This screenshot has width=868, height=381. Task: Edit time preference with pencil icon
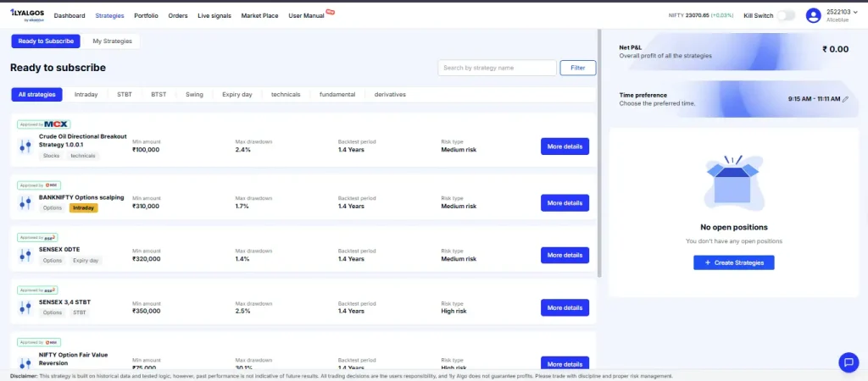845,99
